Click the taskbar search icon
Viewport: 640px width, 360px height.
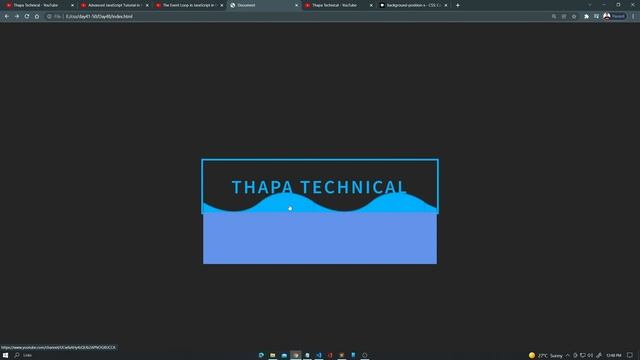pyautogui.click(x=17, y=355)
